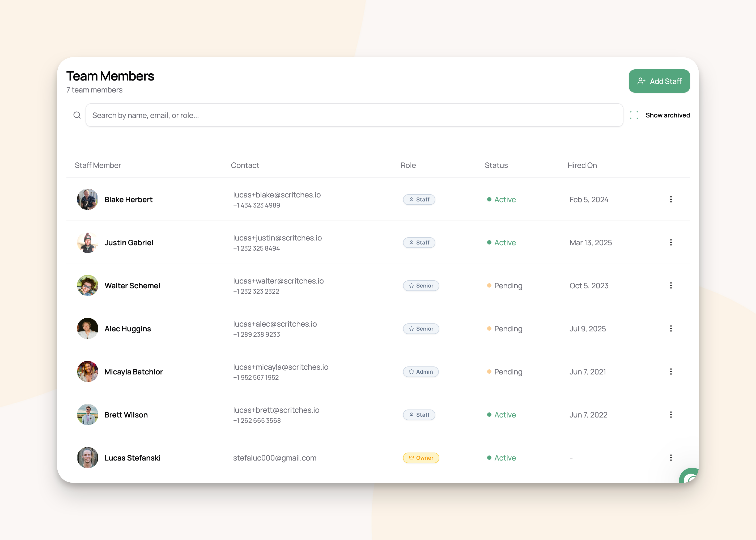Click the 7 team members count text
The height and width of the screenshot is (540, 756).
94,90
